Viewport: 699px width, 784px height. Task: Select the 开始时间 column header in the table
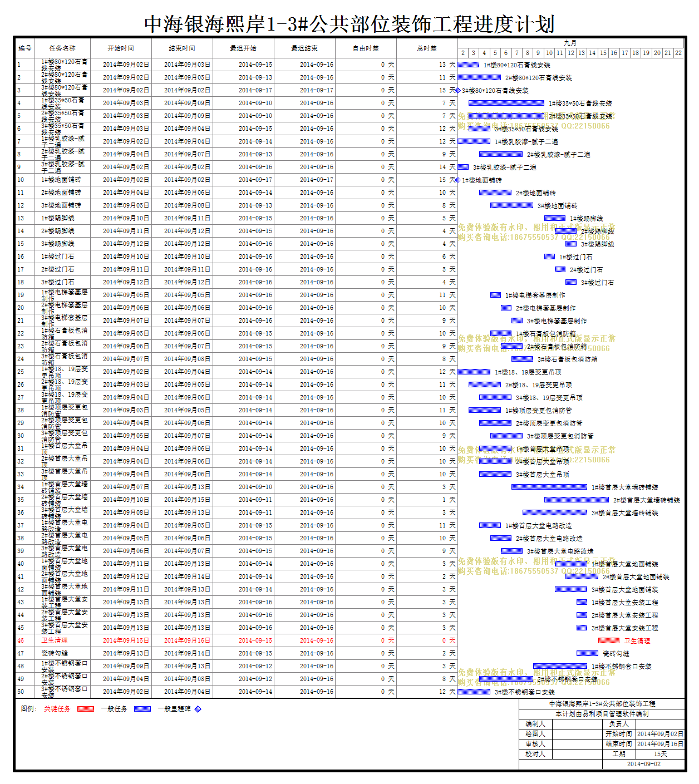121,48
